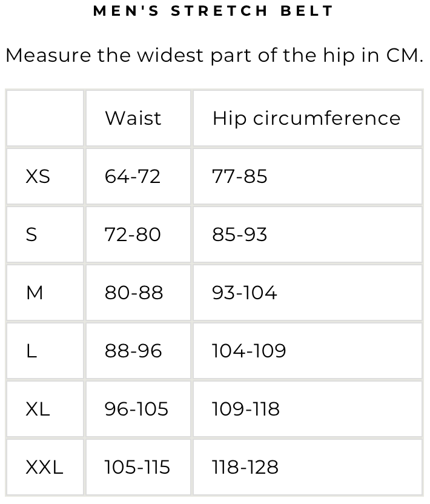Click the 80-88 waist measurement
430x504 pixels.
click(134, 293)
